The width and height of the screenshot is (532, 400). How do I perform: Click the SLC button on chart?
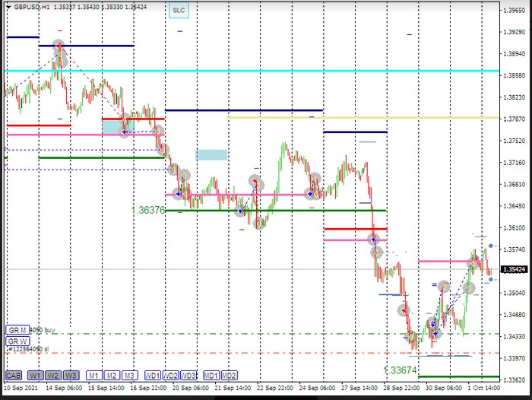(179, 11)
